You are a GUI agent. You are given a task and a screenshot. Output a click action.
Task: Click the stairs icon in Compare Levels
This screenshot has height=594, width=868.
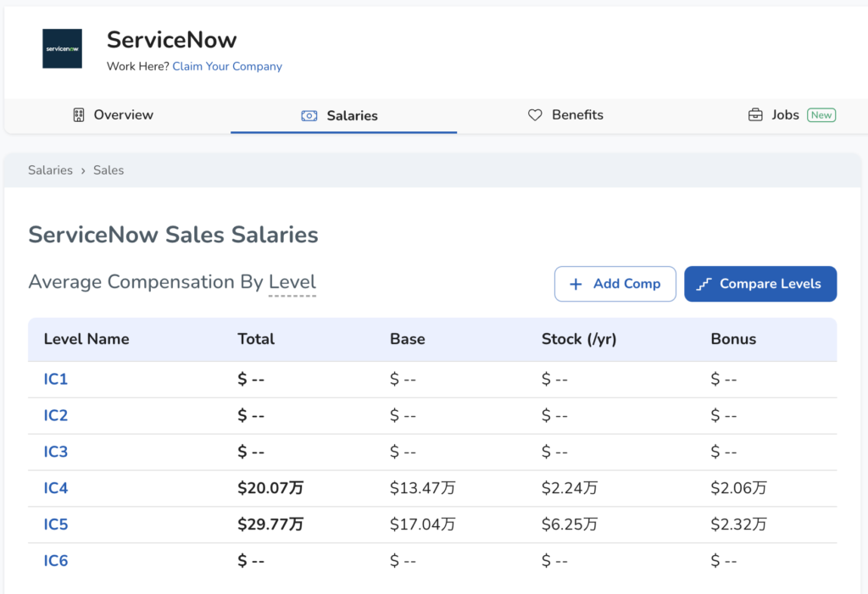(704, 284)
